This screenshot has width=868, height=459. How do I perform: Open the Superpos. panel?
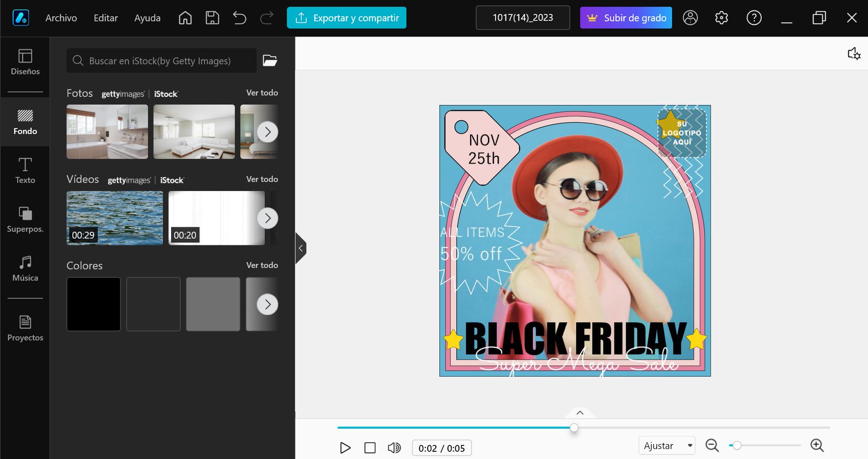pyautogui.click(x=25, y=220)
